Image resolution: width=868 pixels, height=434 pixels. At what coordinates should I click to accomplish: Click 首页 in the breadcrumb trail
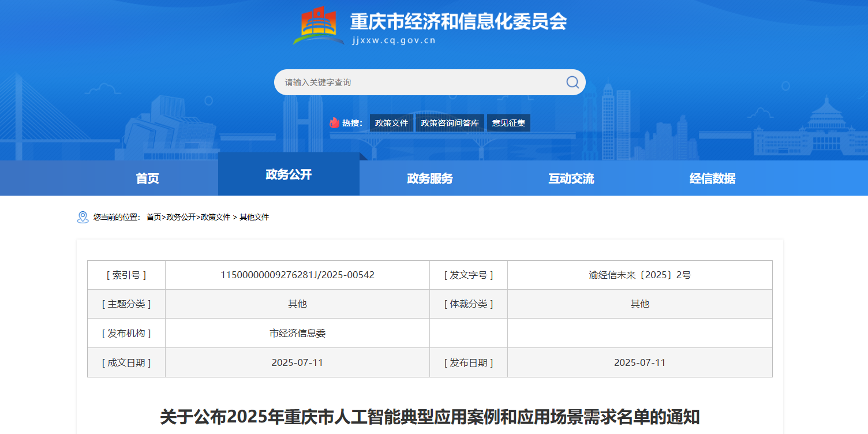click(154, 217)
